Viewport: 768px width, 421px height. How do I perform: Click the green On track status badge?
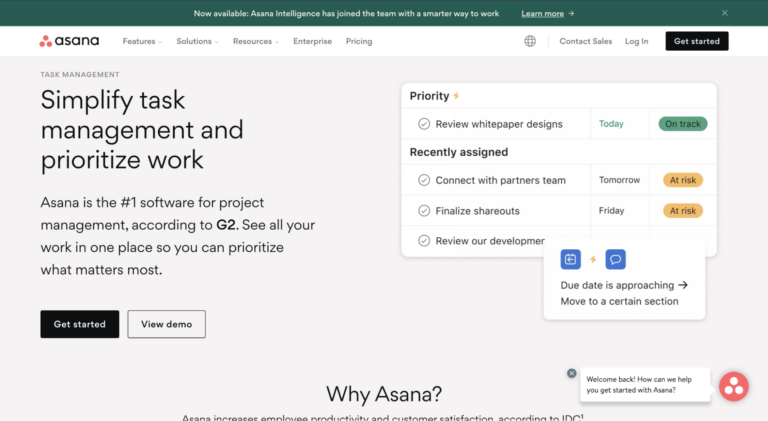pos(682,124)
